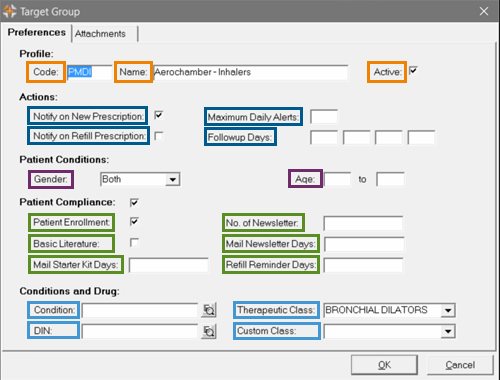Click the 'Basic Literature:' label
500x380 pixels.
(x=66, y=244)
